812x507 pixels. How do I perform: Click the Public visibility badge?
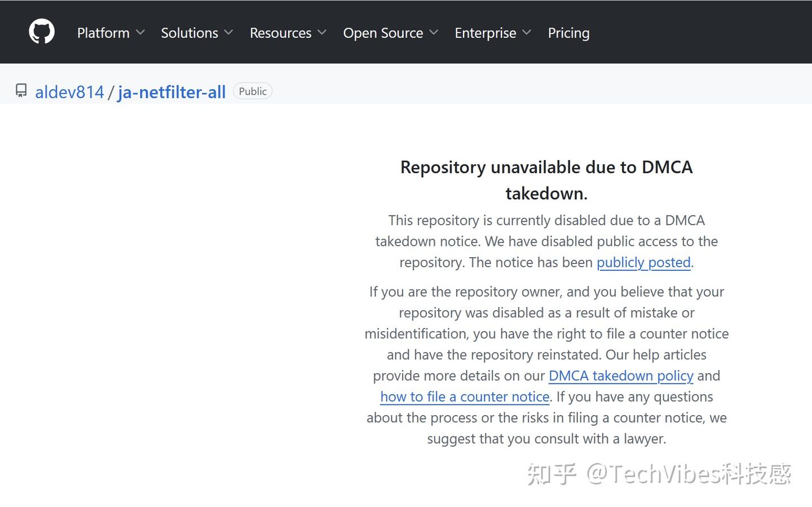pos(253,91)
